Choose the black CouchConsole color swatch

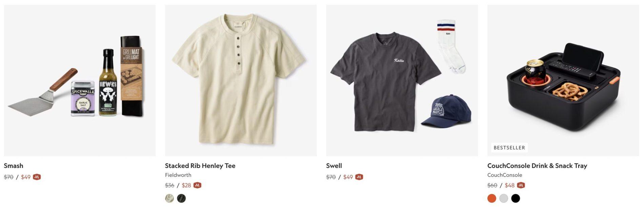click(516, 198)
